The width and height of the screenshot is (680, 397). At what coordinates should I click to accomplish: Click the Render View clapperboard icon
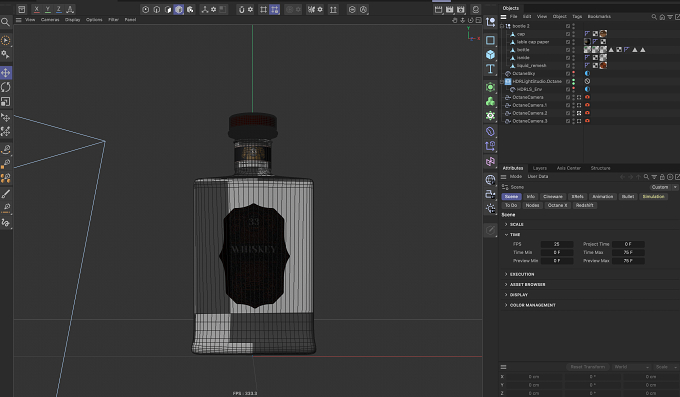coord(438,9)
